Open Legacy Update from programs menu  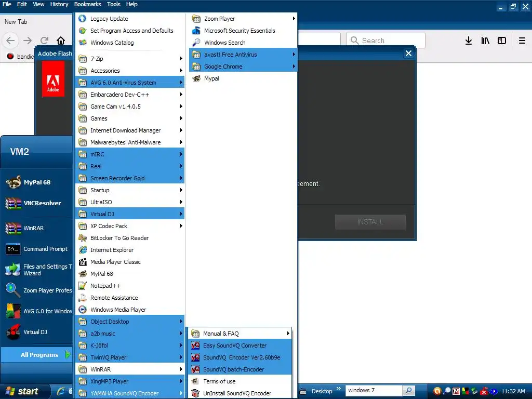130,19
